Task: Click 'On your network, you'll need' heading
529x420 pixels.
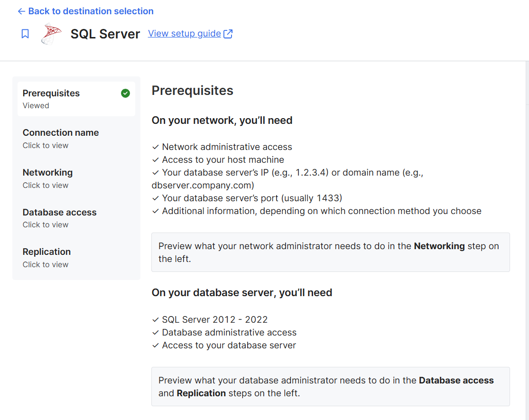Action: click(x=222, y=121)
